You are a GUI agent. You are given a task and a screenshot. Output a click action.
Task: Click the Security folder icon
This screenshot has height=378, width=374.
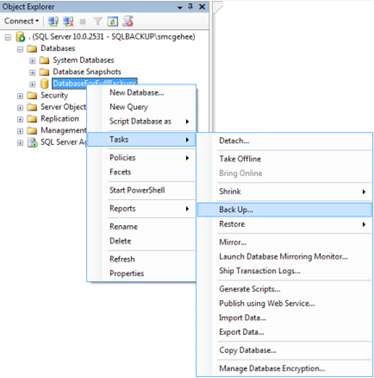pyautogui.click(x=32, y=96)
